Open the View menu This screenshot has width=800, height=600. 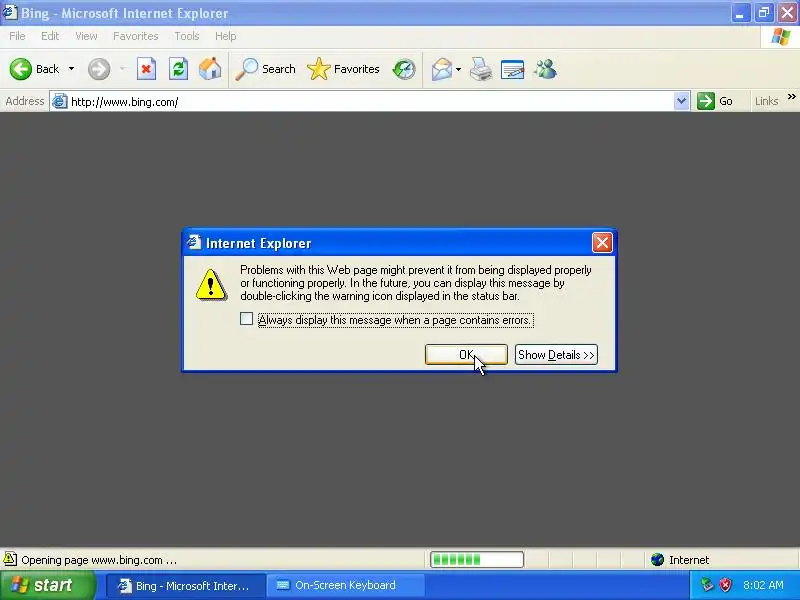pyautogui.click(x=86, y=36)
